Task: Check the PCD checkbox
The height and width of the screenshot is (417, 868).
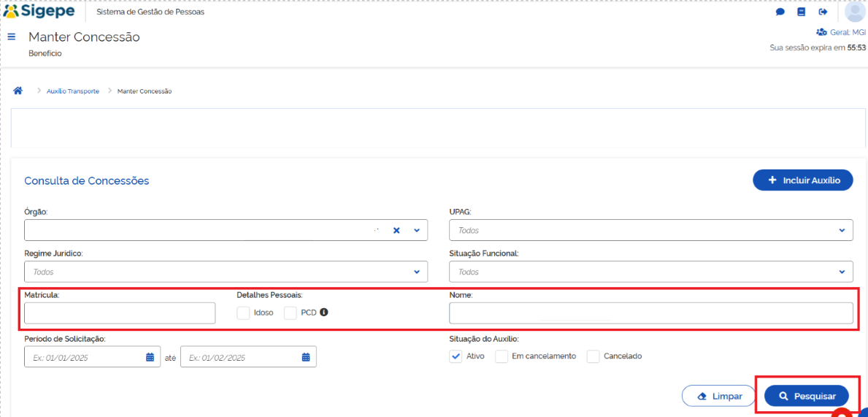Action: click(291, 313)
